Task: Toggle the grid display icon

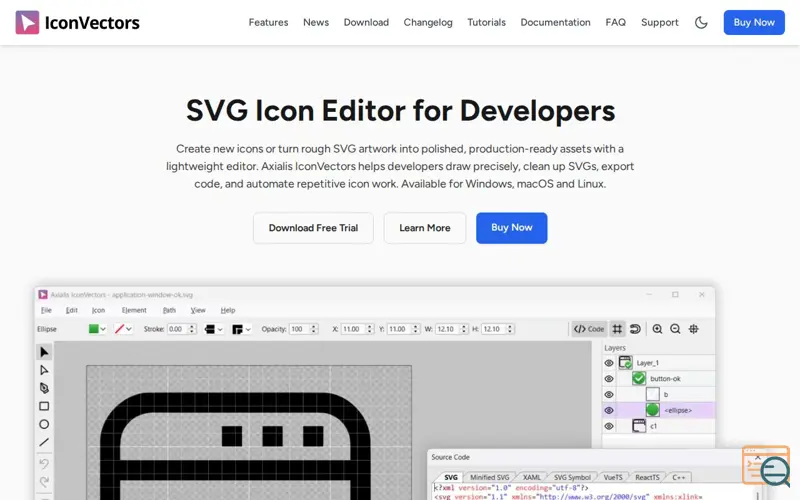Action: tap(617, 329)
